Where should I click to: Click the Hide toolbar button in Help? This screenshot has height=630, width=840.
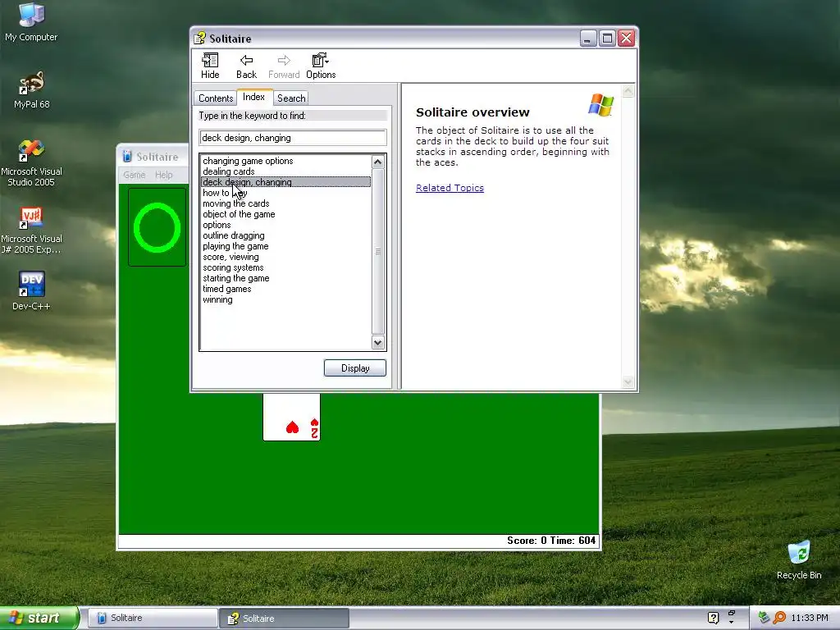pyautogui.click(x=210, y=66)
